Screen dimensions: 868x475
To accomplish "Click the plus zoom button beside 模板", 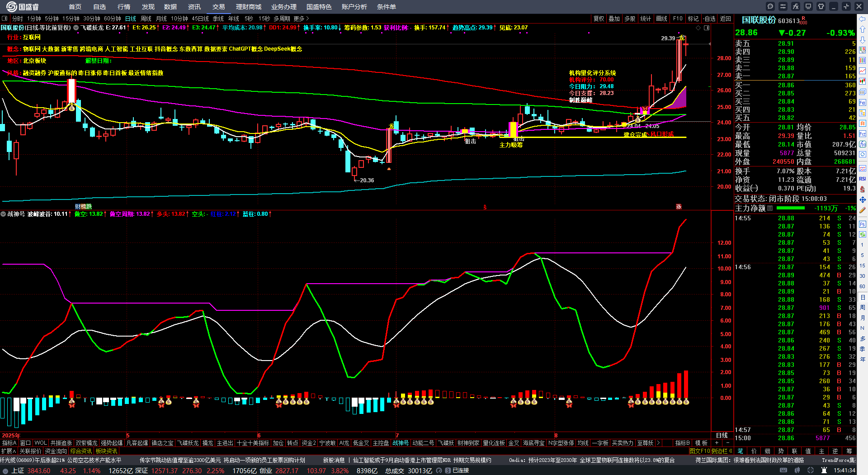I will pos(717,443).
